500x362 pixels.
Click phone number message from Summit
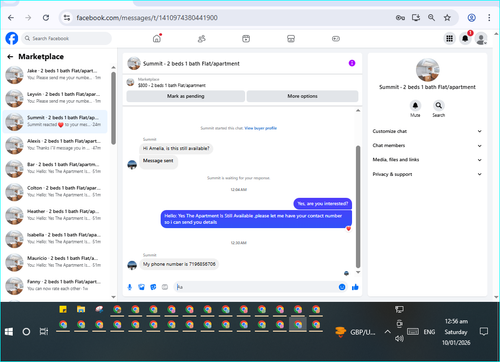[x=179, y=264]
